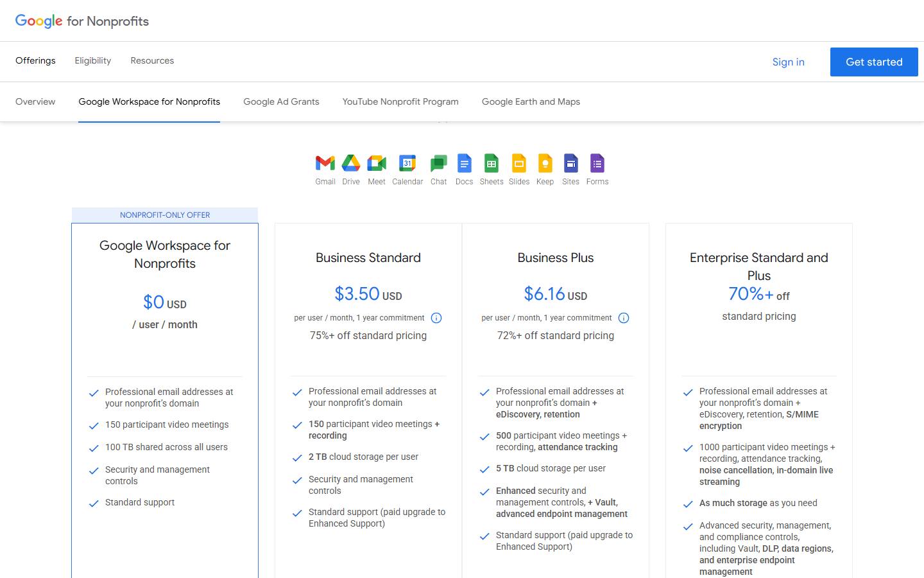This screenshot has width=924, height=578.
Task: Switch to the Overview tab
Action: [35, 101]
